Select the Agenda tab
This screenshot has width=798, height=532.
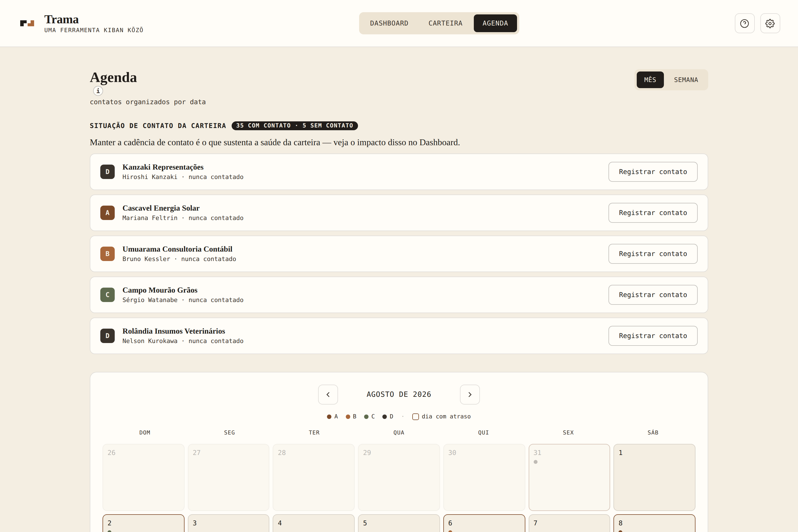tap(495, 23)
